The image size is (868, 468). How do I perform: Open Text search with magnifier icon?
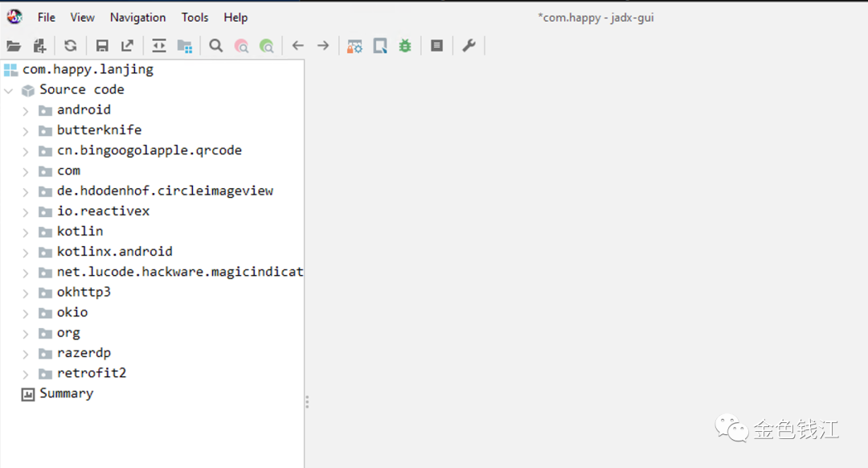click(x=216, y=45)
